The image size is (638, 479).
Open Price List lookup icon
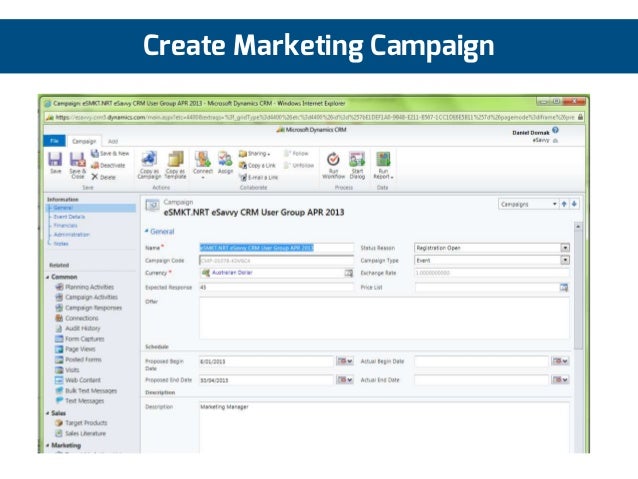point(564,288)
